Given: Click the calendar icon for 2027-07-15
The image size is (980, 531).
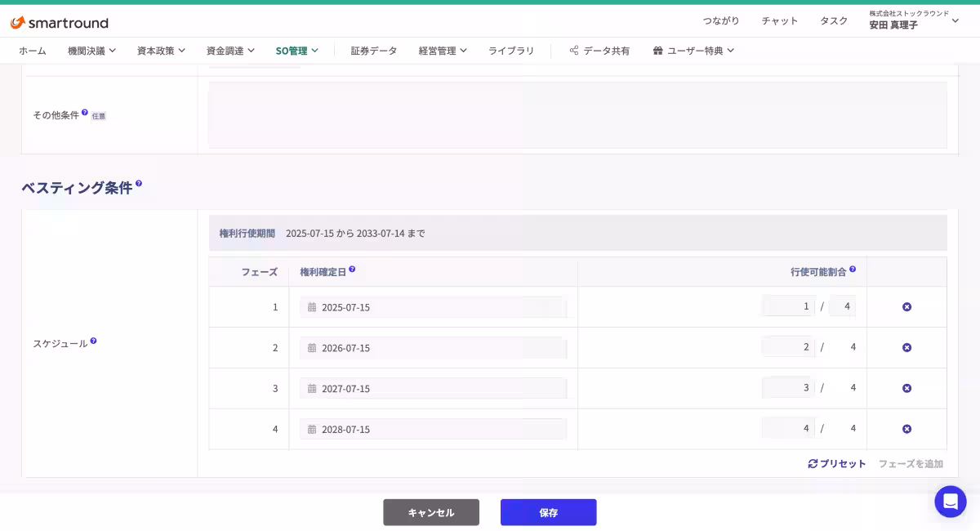Looking at the screenshot, I should pos(312,389).
